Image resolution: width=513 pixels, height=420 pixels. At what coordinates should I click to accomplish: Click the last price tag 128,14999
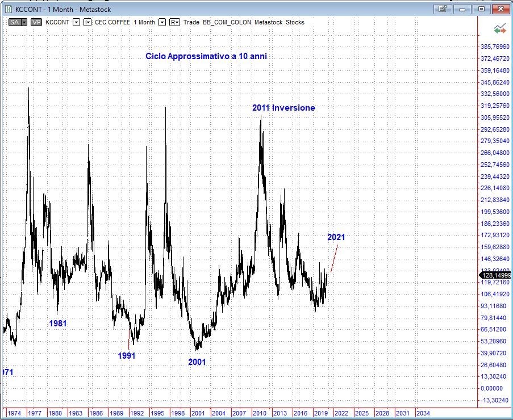495,275
